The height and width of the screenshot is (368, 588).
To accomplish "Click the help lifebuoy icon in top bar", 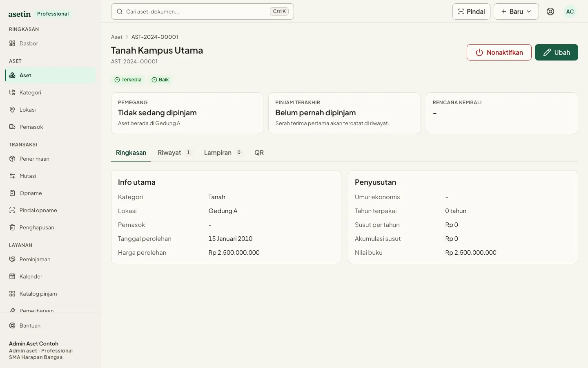I will tap(550, 11).
